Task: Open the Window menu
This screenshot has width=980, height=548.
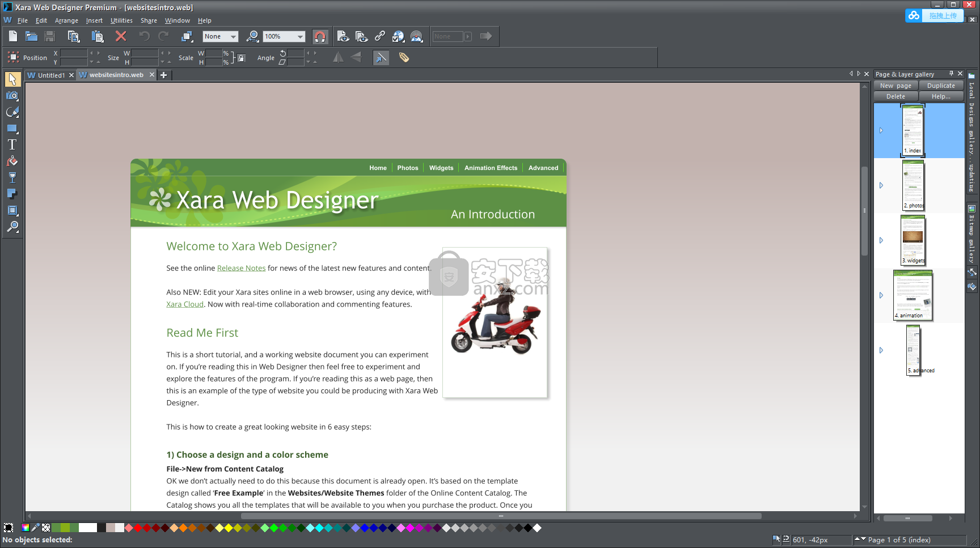Action: coord(177,20)
